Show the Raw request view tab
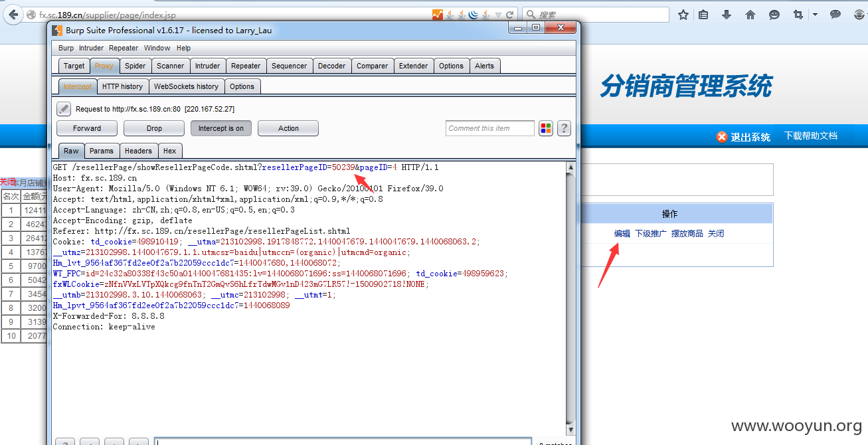This screenshot has width=868, height=445. click(x=71, y=151)
